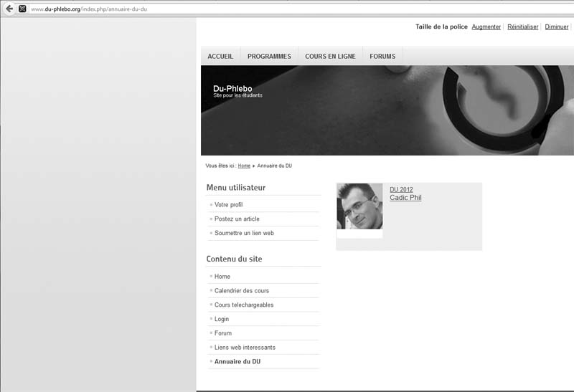
Task: Select Soumettre un lien web
Action: pos(244,233)
